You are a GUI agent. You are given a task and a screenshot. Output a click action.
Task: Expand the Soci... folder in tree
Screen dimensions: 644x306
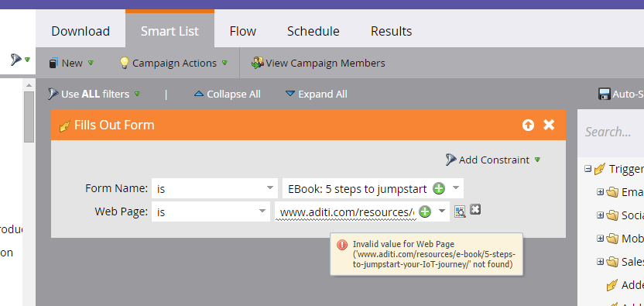(601, 215)
